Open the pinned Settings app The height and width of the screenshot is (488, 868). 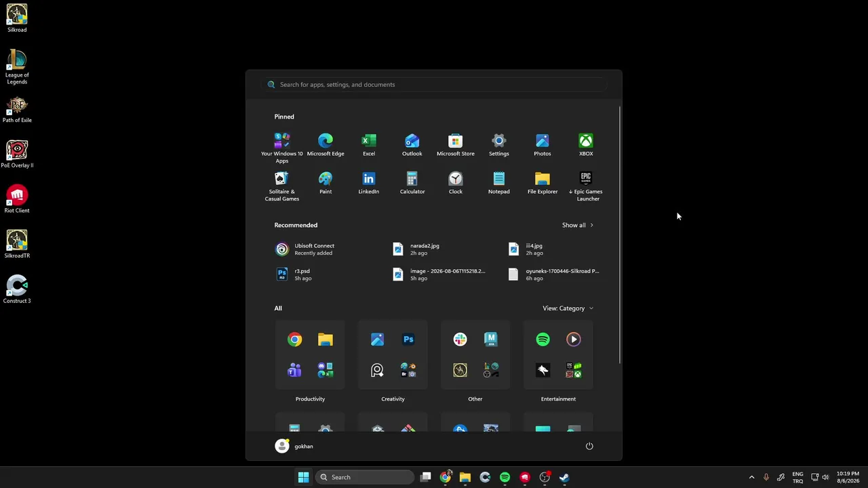pos(499,144)
